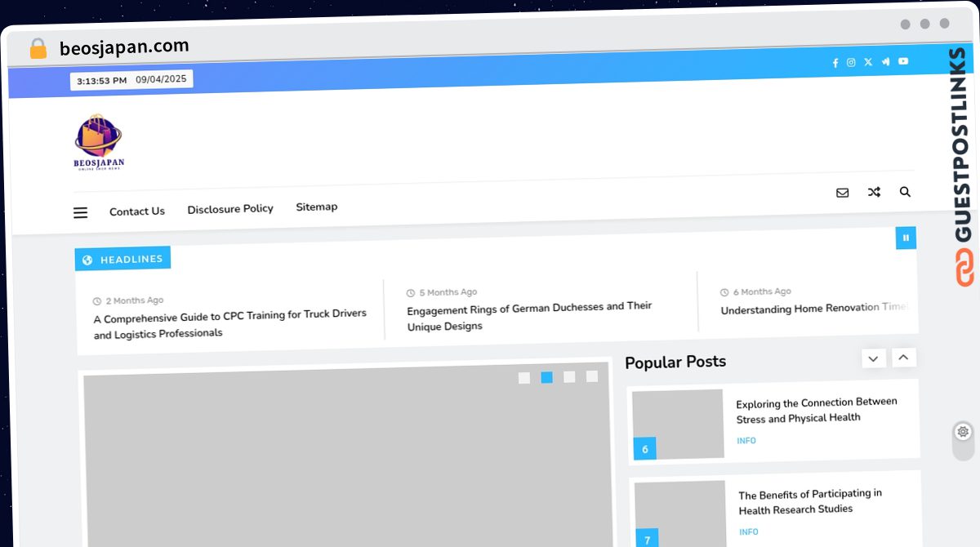Viewport: 980px width, 547px height.
Task: Open the X (Twitter) social icon
Action: (x=868, y=62)
